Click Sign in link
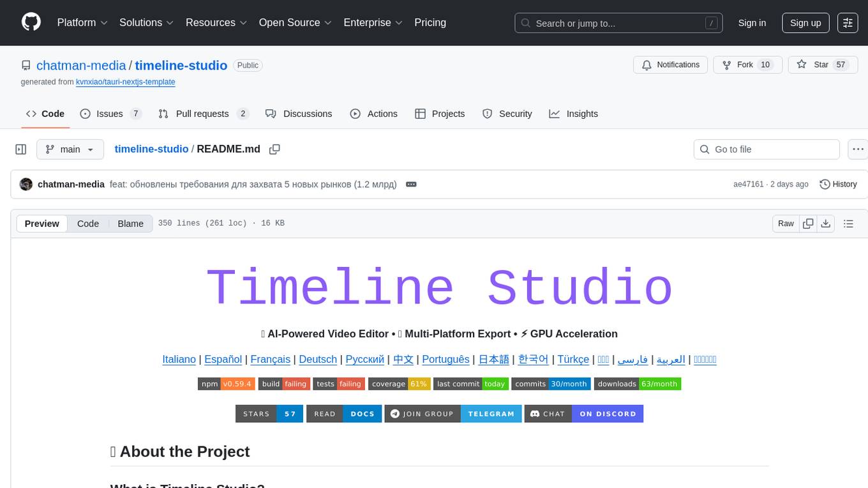Image resolution: width=868 pixels, height=488 pixels. [x=752, y=23]
